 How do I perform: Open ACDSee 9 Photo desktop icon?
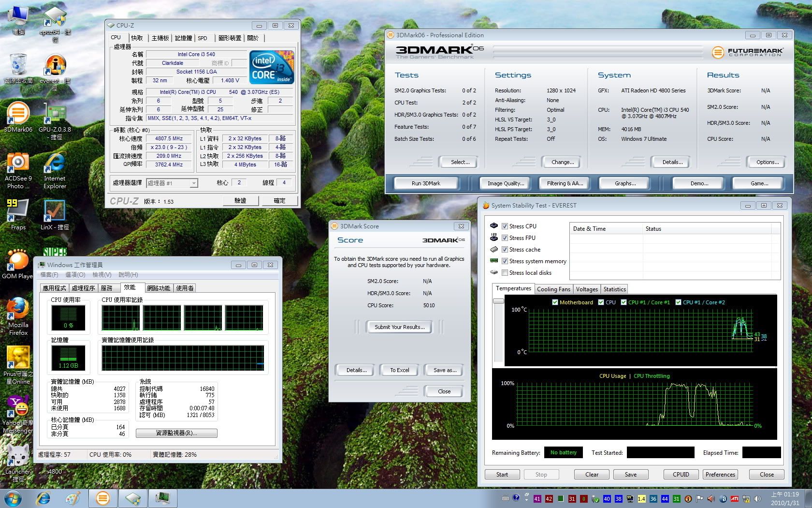click(x=18, y=170)
